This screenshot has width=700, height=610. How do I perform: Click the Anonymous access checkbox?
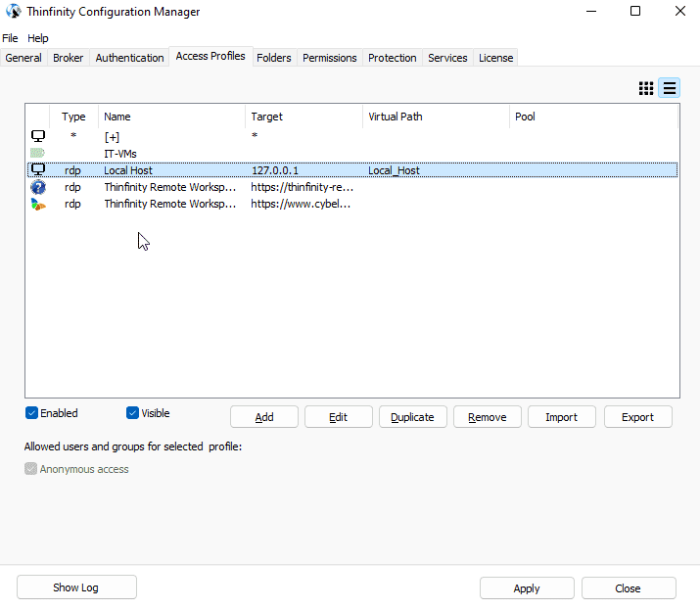coord(30,469)
